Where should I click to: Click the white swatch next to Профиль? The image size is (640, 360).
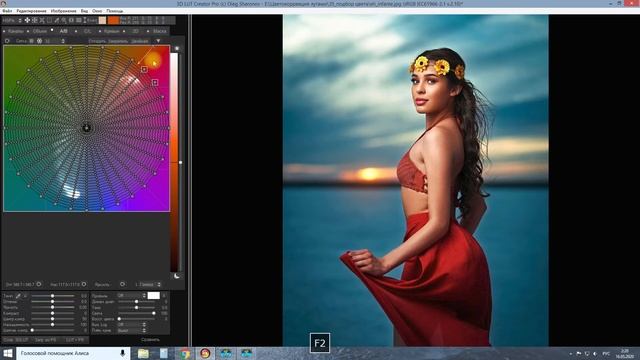point(153,296)
